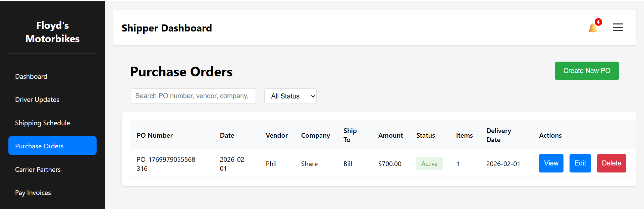Open the notifications bell icon
Image resolution: width=644 pixels, height=209 pixels.
(x=592, y=28)
